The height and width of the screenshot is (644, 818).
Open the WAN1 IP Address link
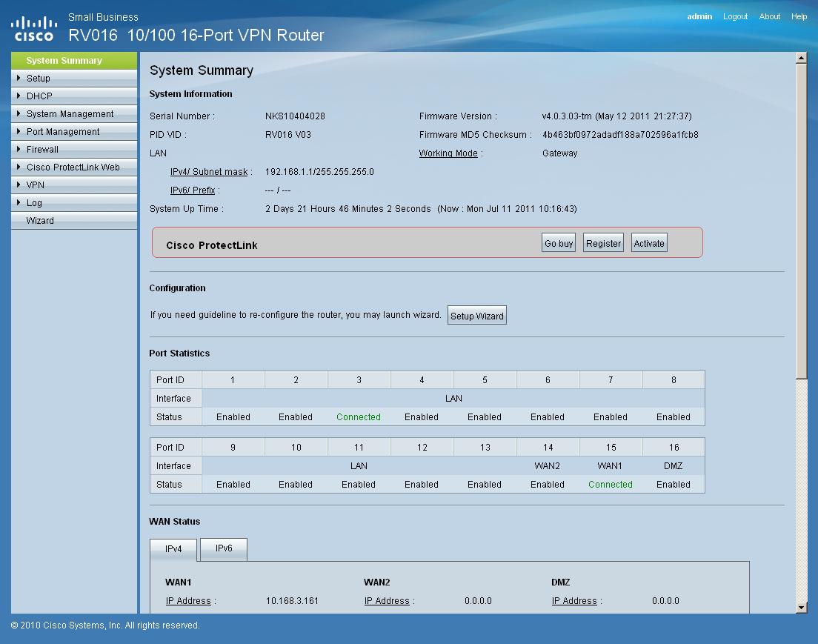pos(188,601)
